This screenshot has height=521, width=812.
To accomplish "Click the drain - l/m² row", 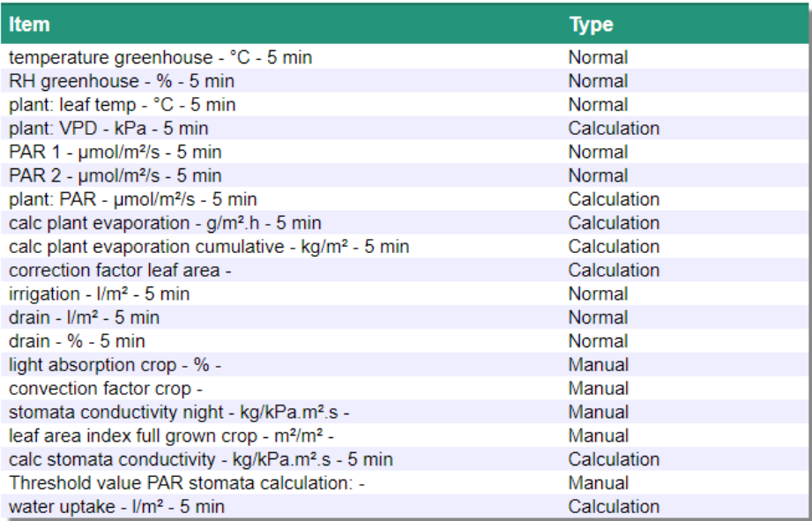I will [x=85, y=317].
